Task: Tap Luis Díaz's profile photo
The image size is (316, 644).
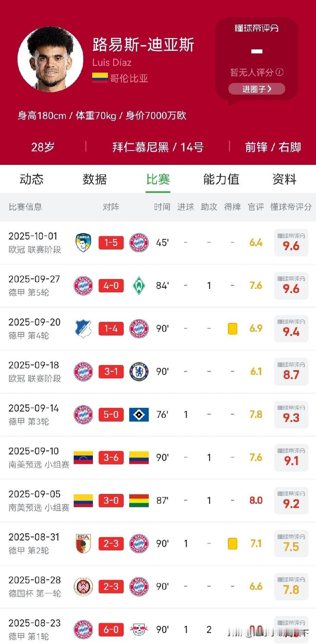Action: 50,59
